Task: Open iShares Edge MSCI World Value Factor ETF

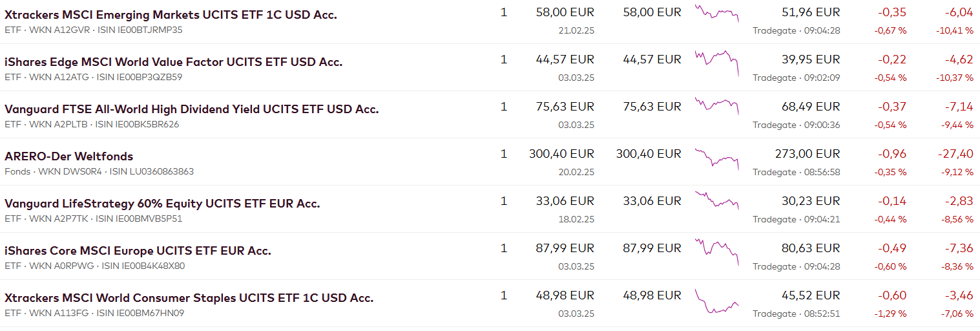Action: [x=173, y=62]
